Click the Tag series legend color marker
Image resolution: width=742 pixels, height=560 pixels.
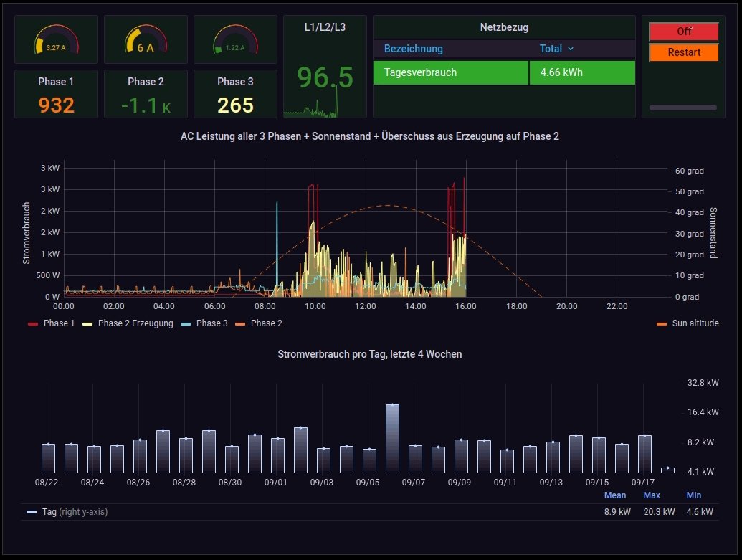click(32, 512)
